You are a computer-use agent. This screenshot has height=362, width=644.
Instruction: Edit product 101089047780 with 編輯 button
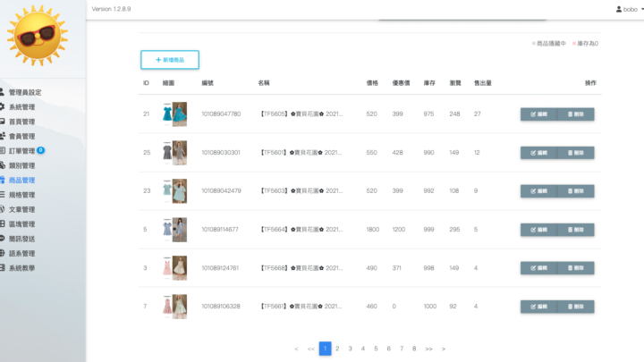pyautogui.click(x=538, y=114)
